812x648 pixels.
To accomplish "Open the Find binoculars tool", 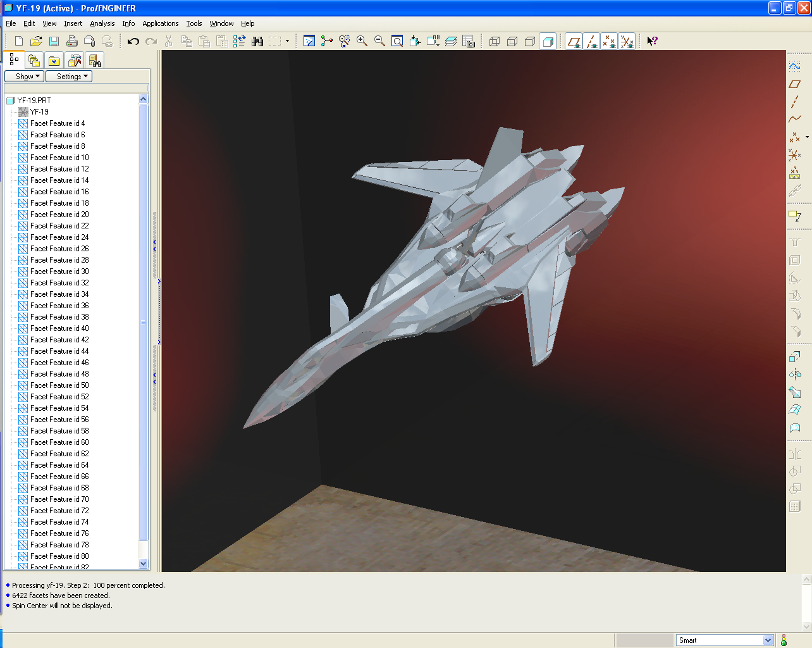I will pos(257,41).
